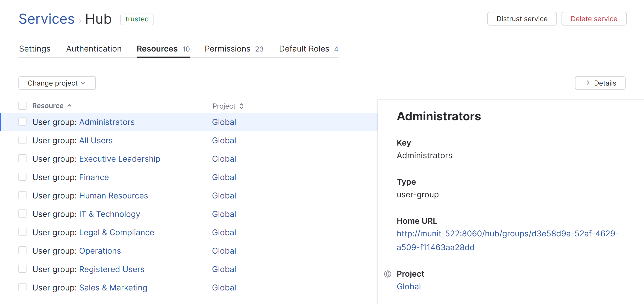Click the Resource column sort arrow

tap(69, 106)
